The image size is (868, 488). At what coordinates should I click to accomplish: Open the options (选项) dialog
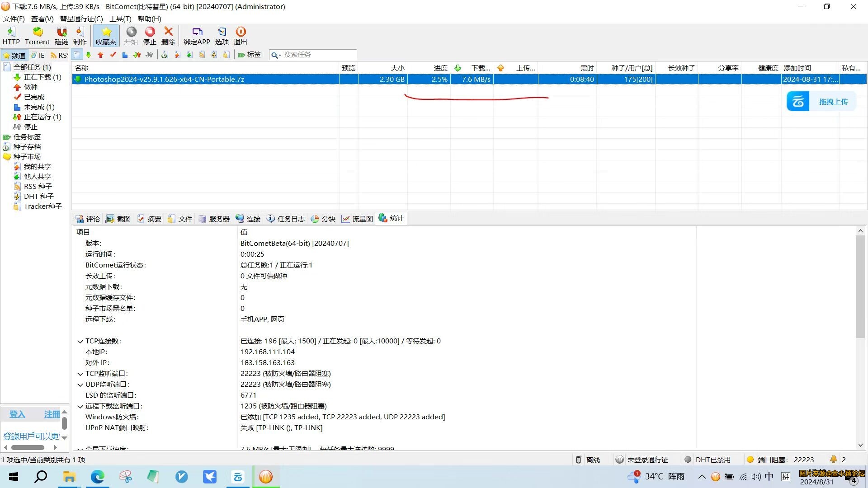[222, 36]
